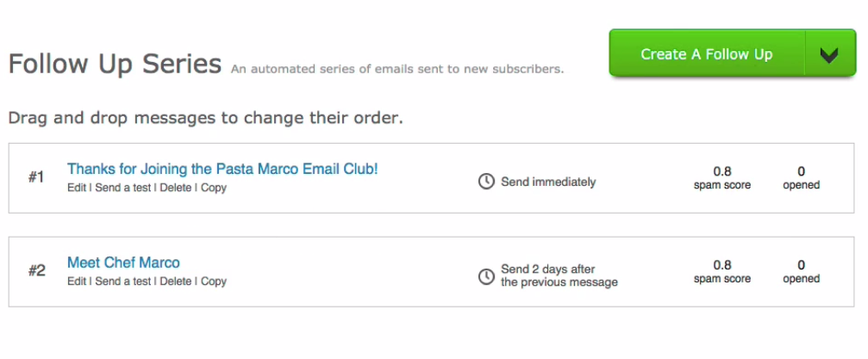Edit the Meet Chef Marco message
868x359 pixels.
[77, 281]
